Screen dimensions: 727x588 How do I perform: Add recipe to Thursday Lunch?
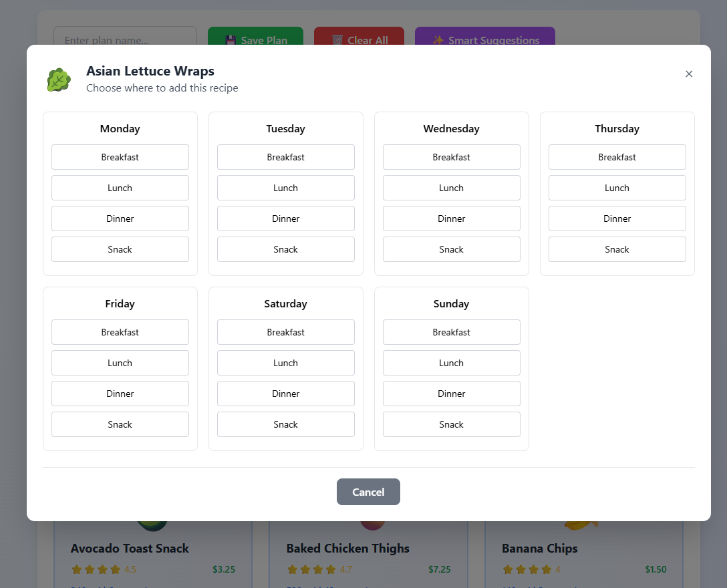[617, 188]
